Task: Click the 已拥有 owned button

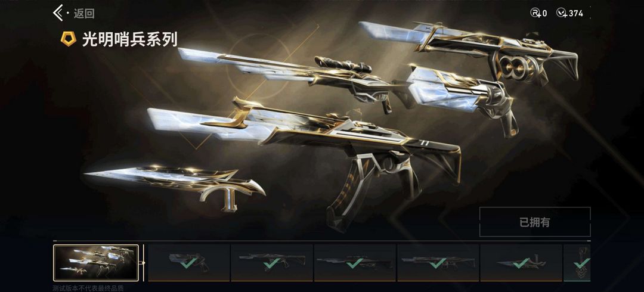Action: pyautogui.click(x=535, y=222)
